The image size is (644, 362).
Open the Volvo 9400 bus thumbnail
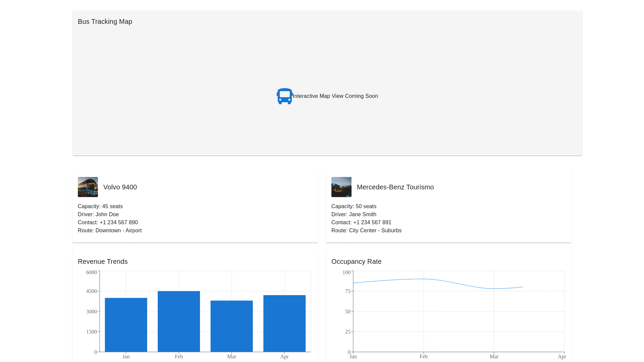[88, 187]
